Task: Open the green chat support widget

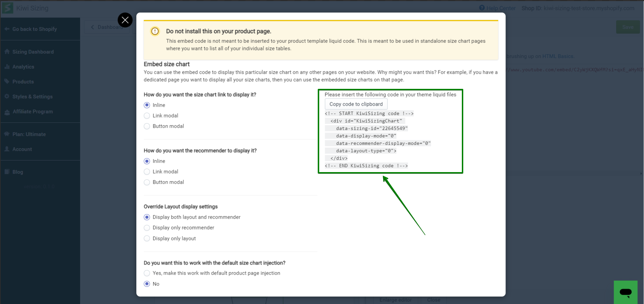Action: (x=625, y=292)
